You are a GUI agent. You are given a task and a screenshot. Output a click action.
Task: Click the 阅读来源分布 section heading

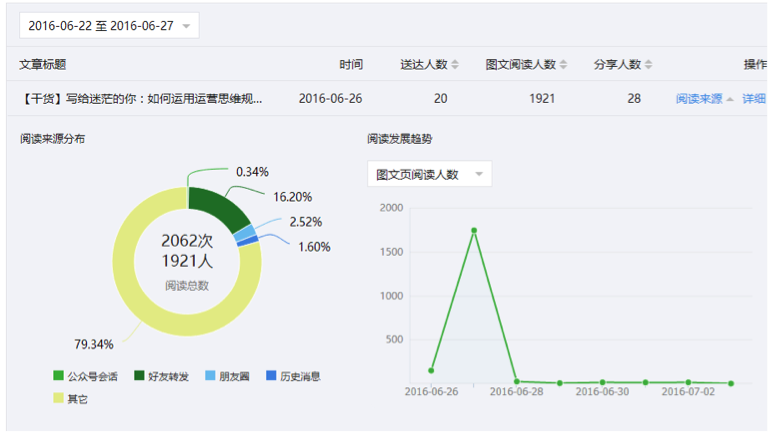[x=52, y=139]
